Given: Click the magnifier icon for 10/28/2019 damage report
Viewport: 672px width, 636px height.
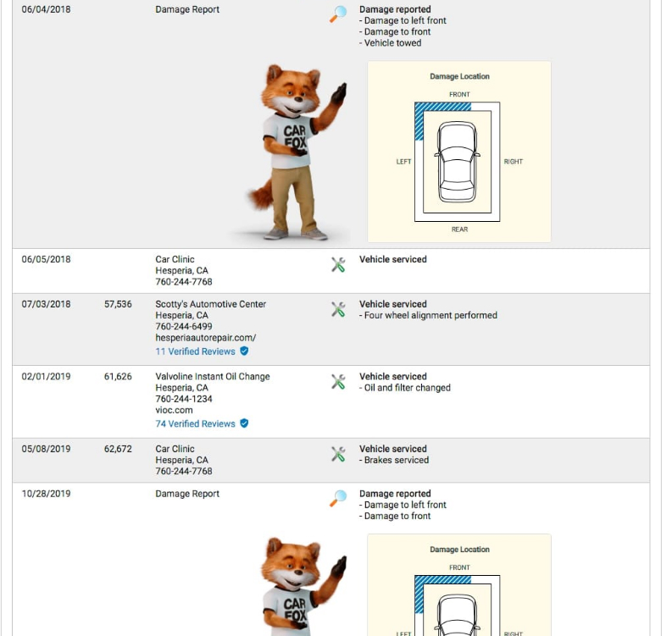Looking at the screenshot, I should pyautogui.click(x=338, y=498).
